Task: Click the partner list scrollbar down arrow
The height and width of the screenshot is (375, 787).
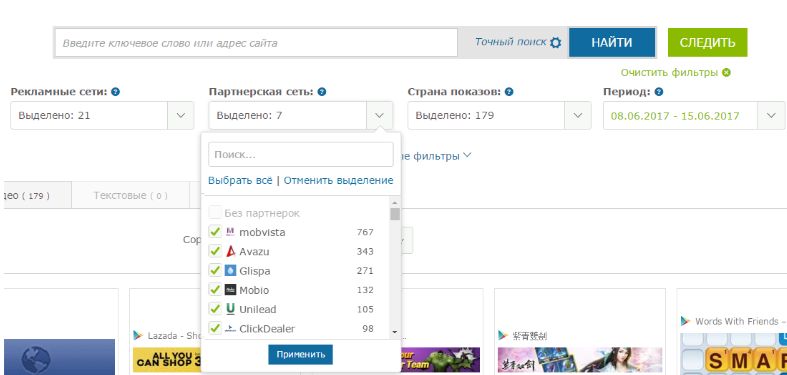Action: click(395, 332)
